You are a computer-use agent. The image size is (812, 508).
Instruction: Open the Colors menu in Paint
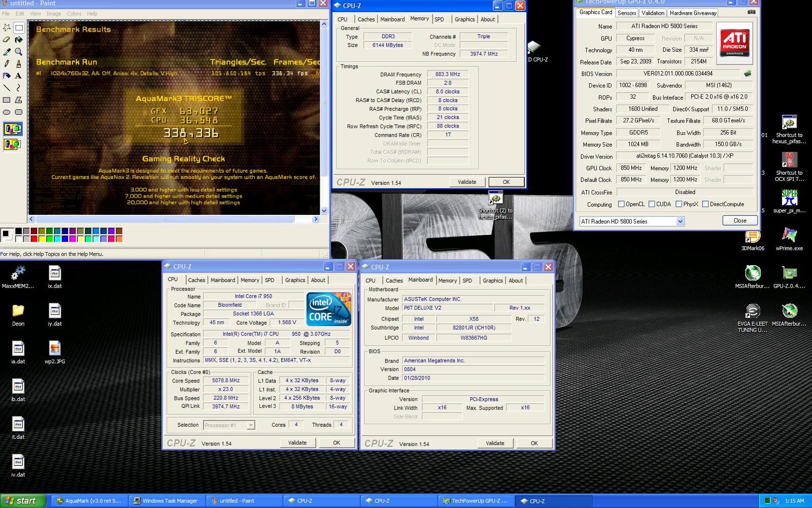click(x=74, y=14)
